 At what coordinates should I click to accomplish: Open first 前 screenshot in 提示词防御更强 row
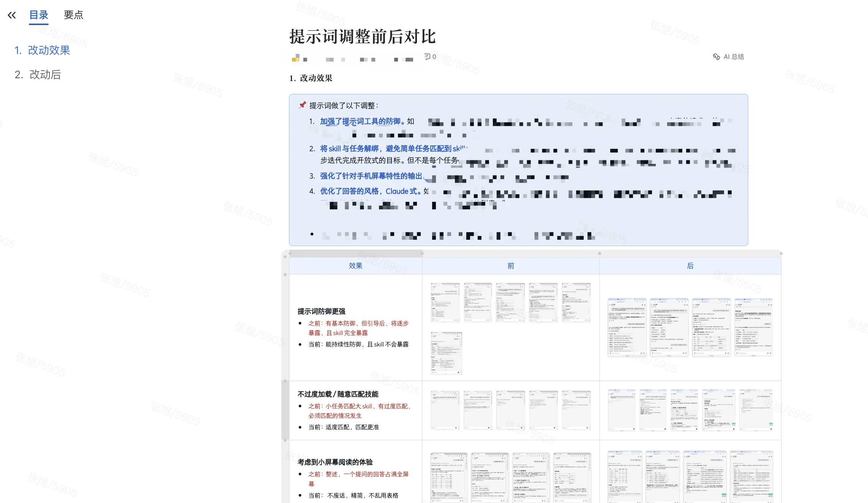point(445,302)
